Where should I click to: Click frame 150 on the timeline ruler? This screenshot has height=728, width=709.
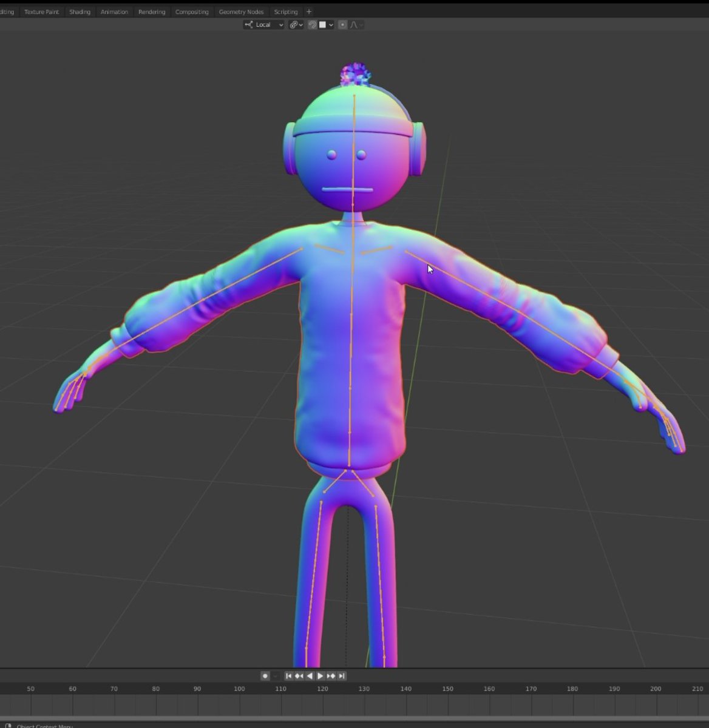click(447, 689)
